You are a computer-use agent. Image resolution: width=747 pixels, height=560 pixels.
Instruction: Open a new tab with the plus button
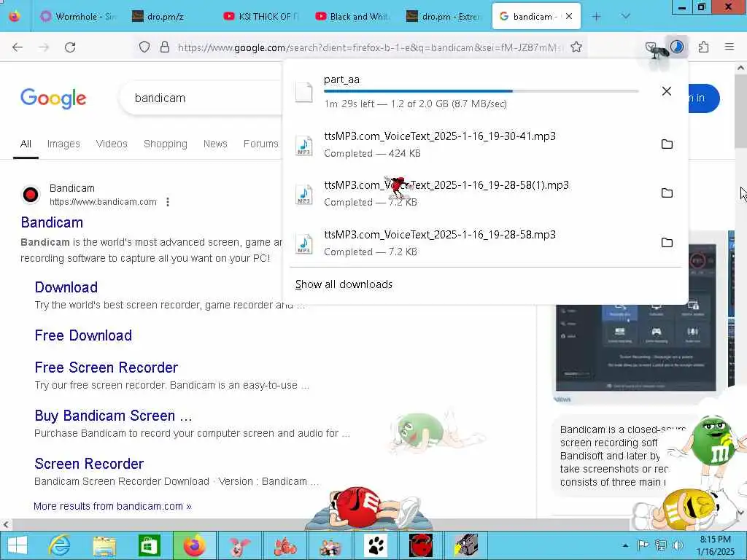[597, 17]
